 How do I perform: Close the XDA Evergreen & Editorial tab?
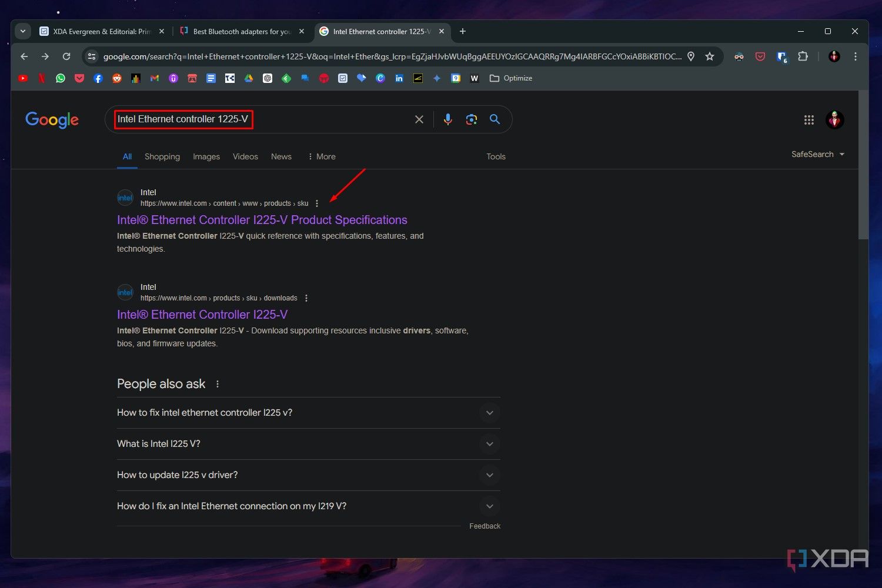coord(162,31)
